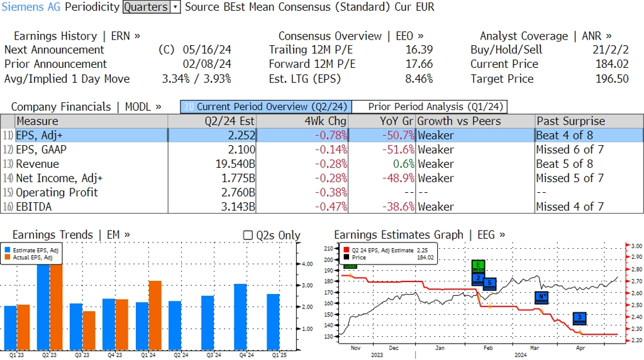Click the YoY Gr column header

click(382, 121)
